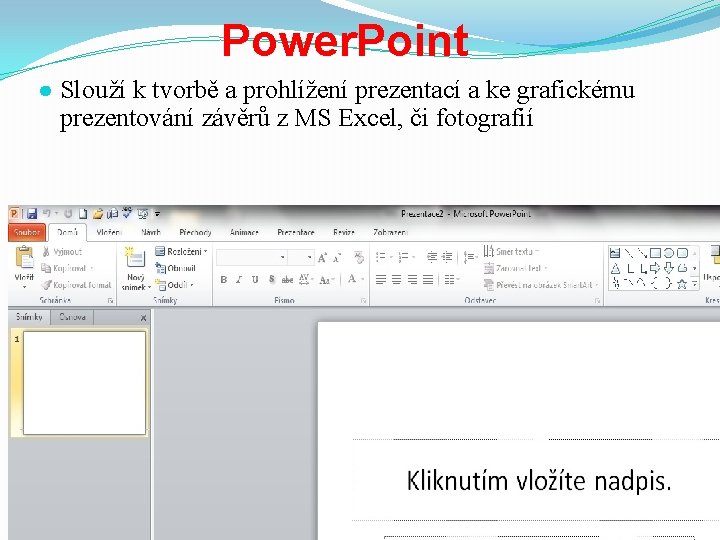Click the Nový snímek slide icon
This screenshot has width=720, height=540.
(x=135, y=258)
